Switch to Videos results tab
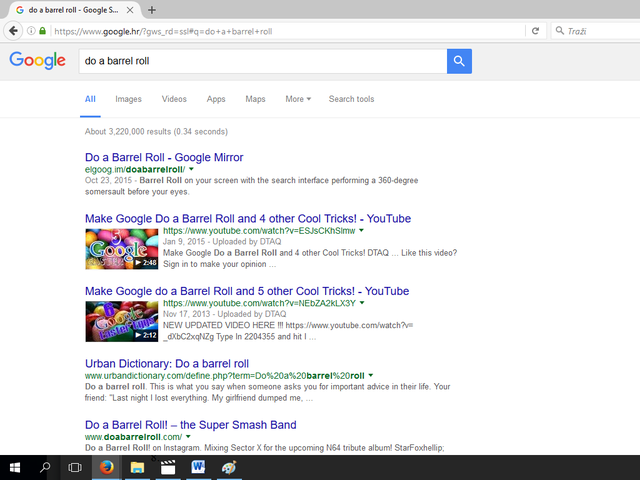This screenshot has width=640, height=480. point(174,99)
